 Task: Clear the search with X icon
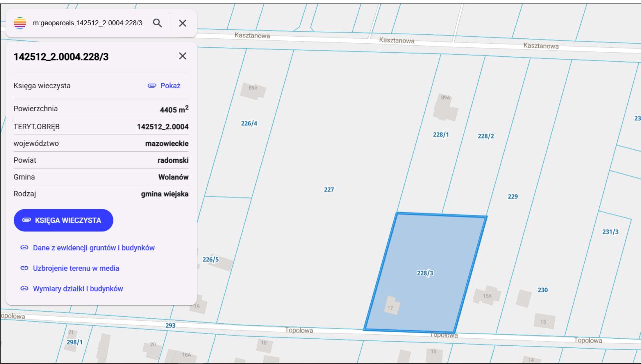(183, 23)
